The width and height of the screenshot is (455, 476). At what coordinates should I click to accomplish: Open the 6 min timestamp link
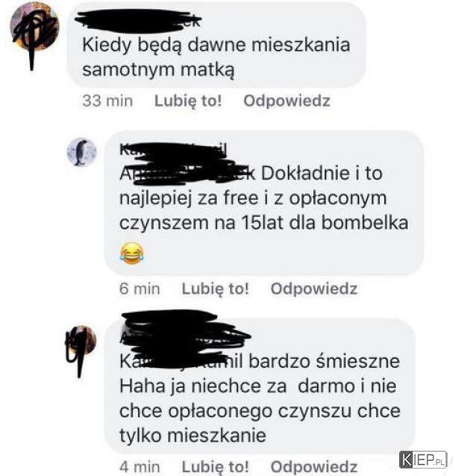(139, 289)
